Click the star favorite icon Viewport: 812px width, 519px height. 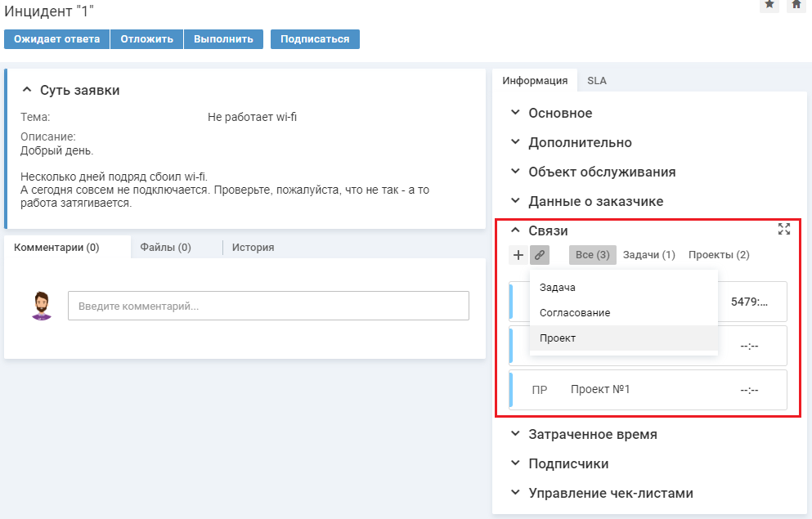click(x=769, y=5)
